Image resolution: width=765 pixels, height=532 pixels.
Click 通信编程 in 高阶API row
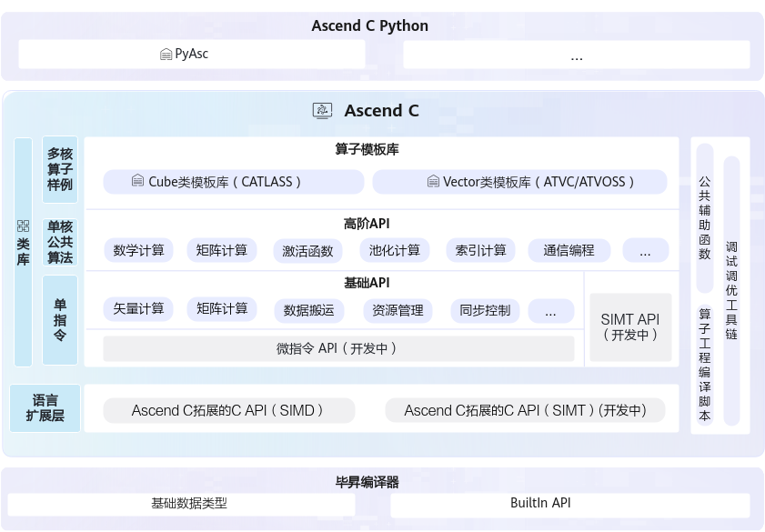pyautogui.click(x=569, y=250)
